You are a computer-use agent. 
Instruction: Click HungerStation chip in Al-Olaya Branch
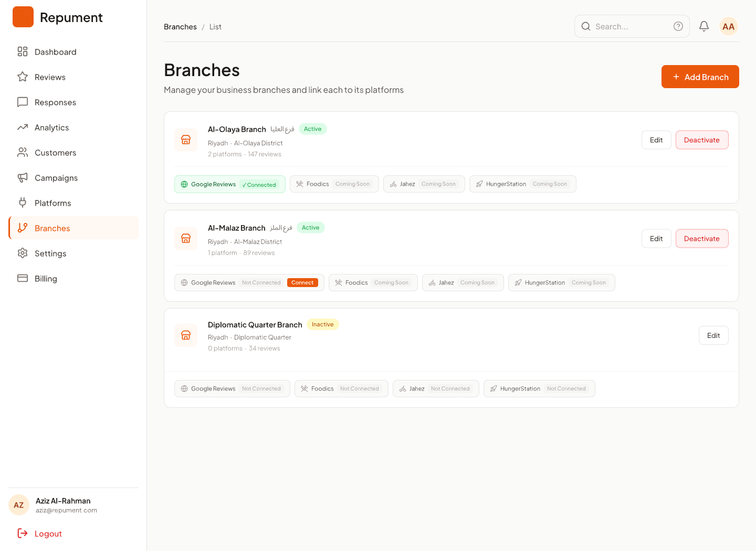pyautogui.click(x=523, y=184)
